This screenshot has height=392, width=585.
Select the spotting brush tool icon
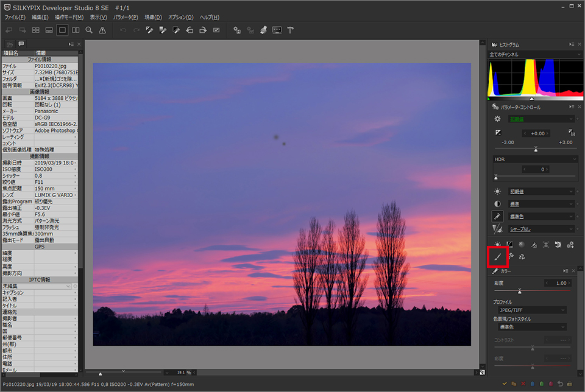tap(498, 257)
